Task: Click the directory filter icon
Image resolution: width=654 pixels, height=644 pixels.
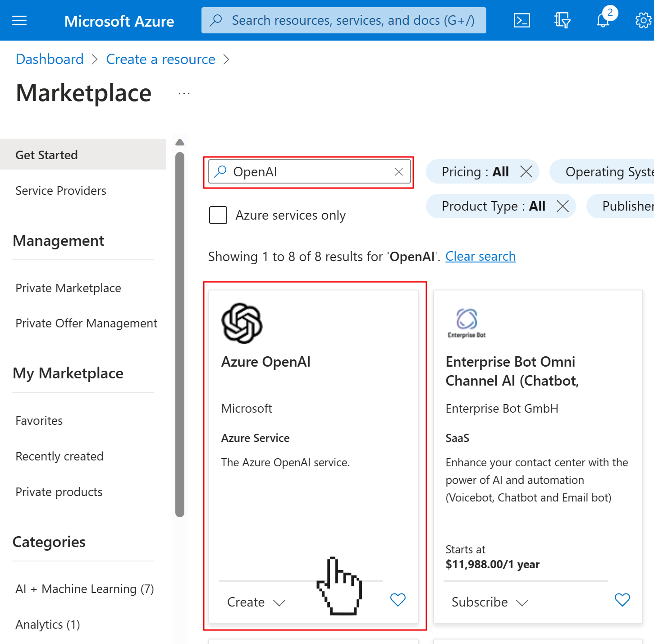Action: (562, 20)
